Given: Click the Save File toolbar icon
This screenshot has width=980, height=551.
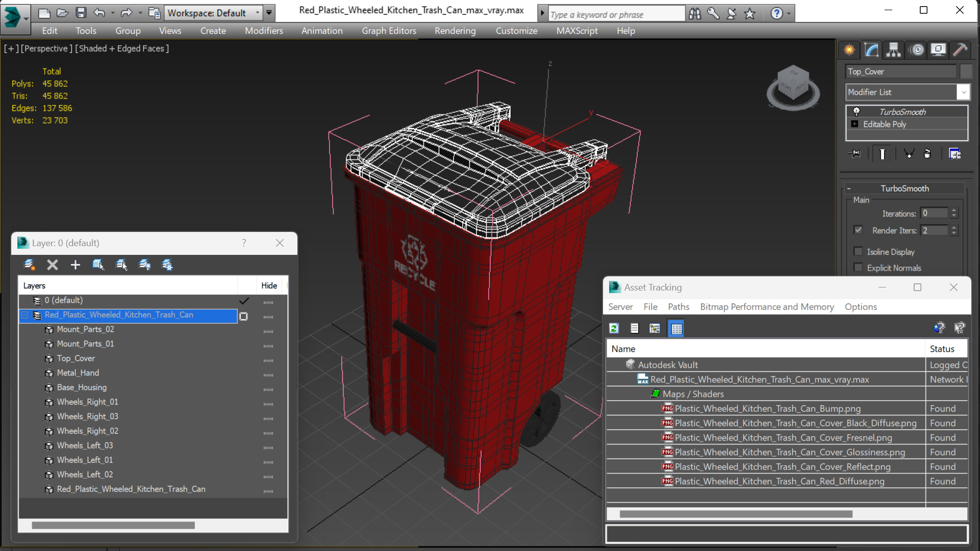Looking at the screenshot, I should coord(81,13).
